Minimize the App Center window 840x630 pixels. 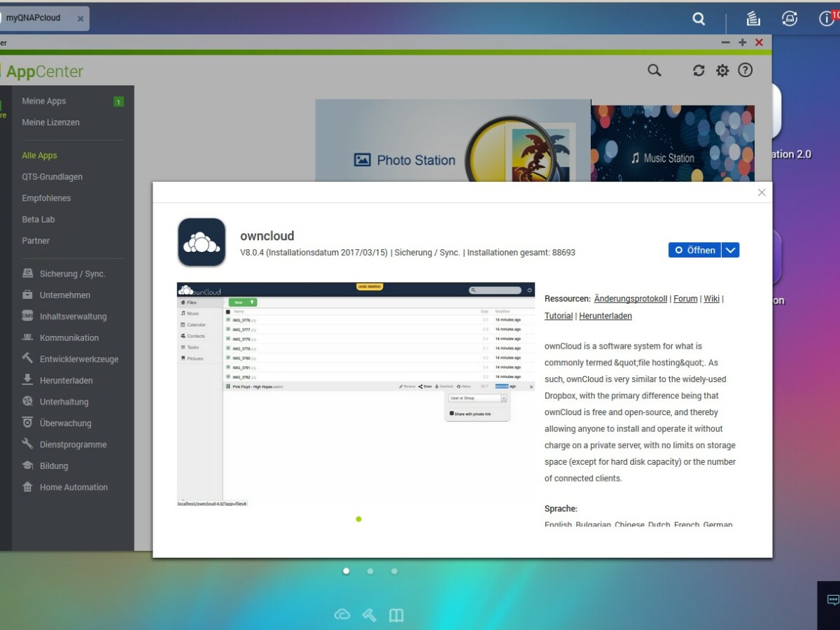point(726,43)
